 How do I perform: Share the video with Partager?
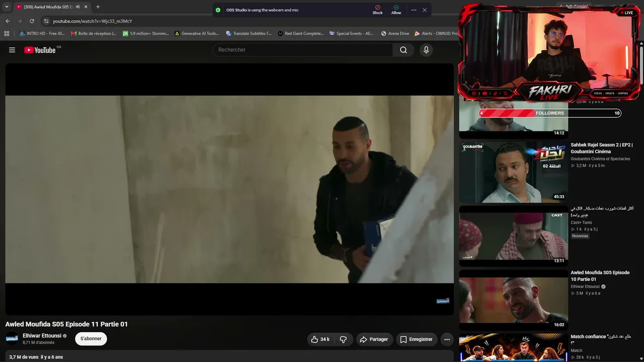click(373, 339)
